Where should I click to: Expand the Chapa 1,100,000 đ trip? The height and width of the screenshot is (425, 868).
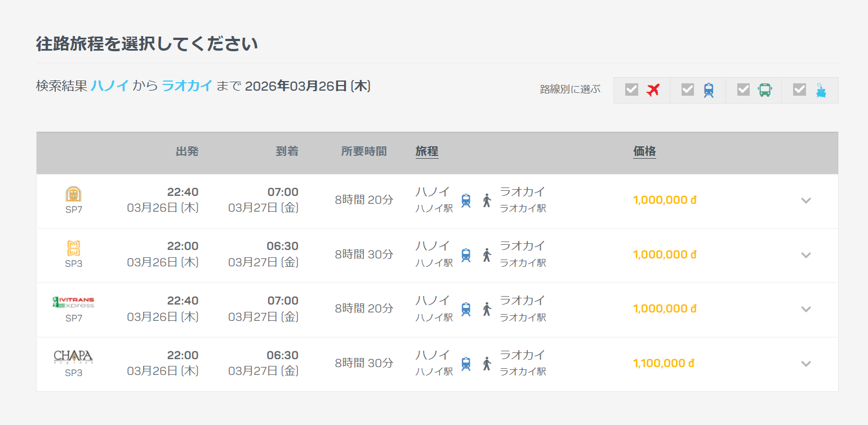[x=806, y=364]
